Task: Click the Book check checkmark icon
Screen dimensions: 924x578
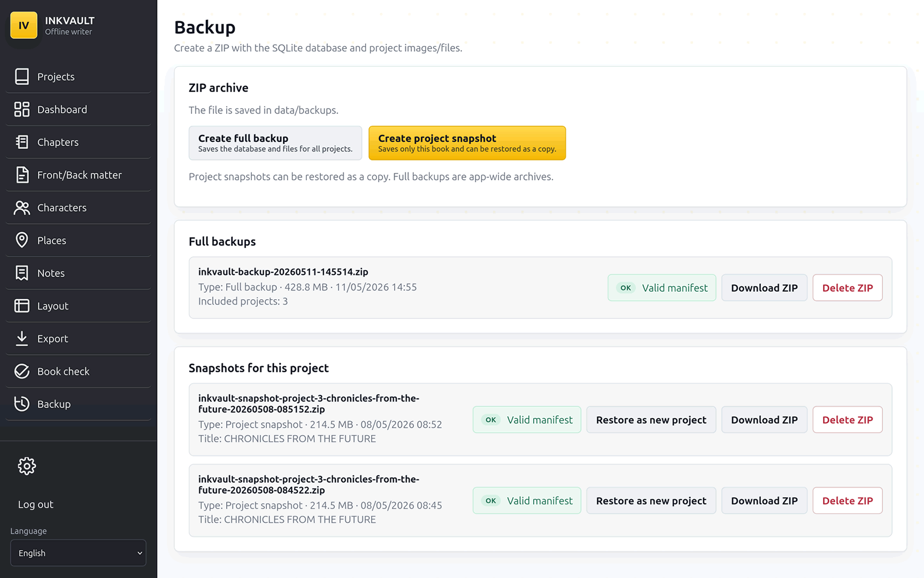Action: 22,371
